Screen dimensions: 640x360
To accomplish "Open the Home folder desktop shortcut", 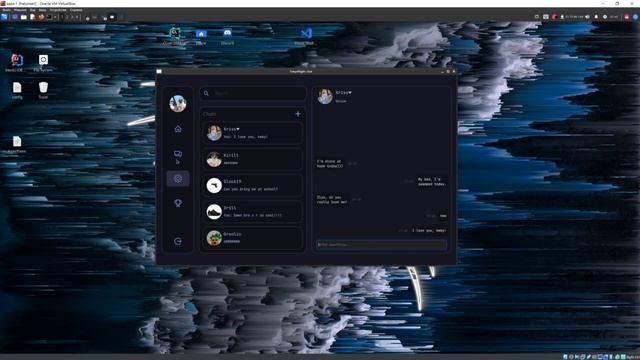I will 201,36.
